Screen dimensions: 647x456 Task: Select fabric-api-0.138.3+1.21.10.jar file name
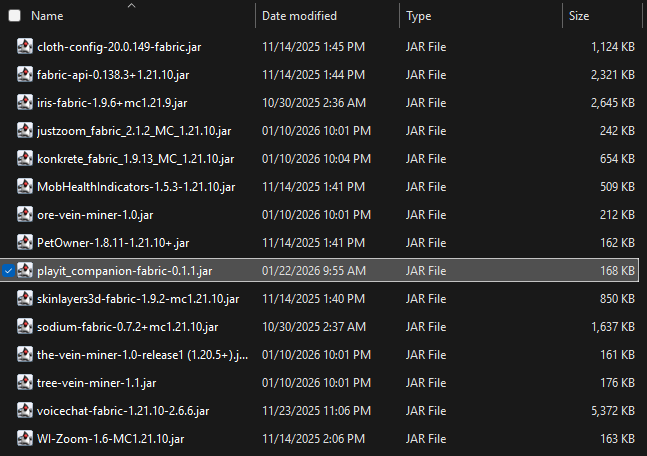[x=113, y=75]
